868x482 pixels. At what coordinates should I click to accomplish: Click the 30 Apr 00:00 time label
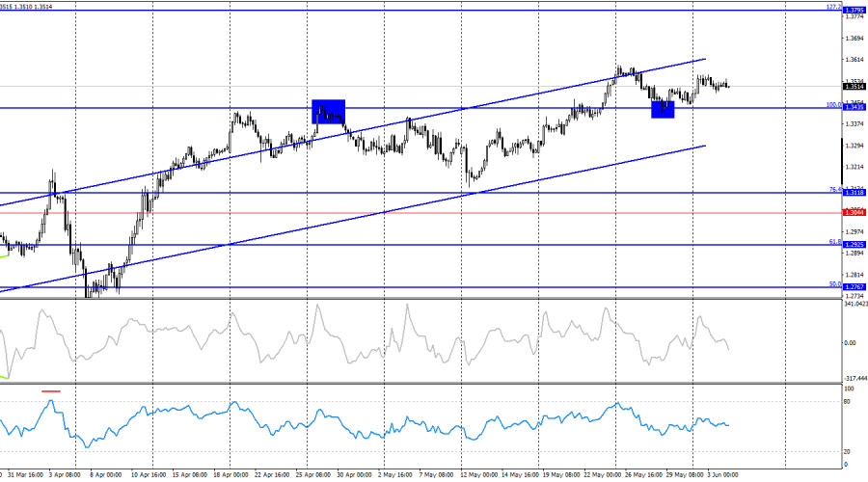pos(354,475)
